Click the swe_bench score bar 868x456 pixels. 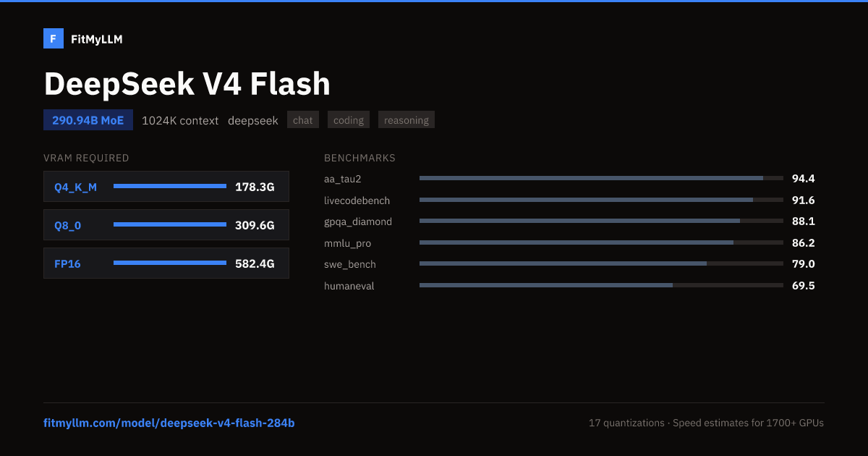[x=601, y=263]
